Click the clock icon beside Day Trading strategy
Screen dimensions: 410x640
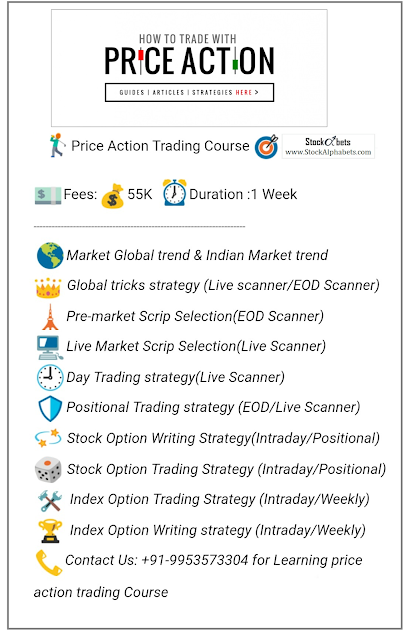coord(50,378)
